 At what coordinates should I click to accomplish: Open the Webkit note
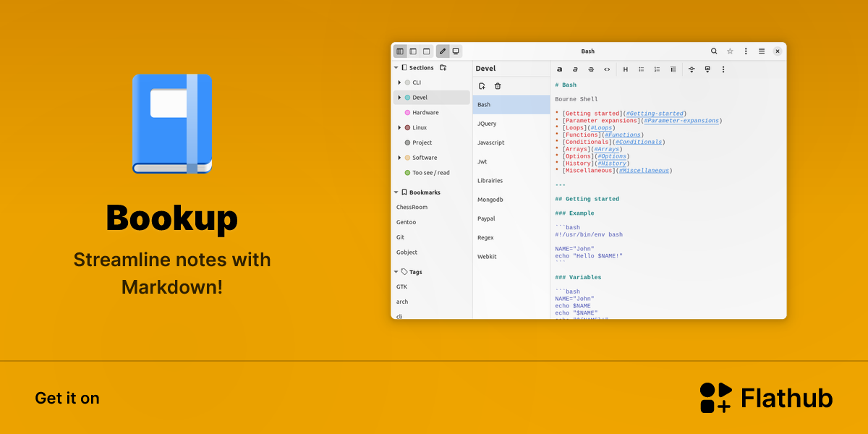[x=511, y=257]
